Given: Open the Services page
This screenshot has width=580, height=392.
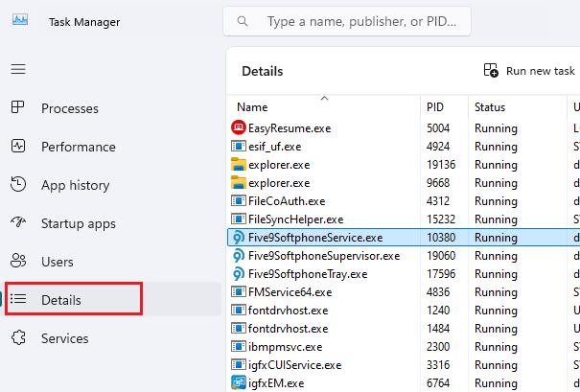Looking at the screenshot, I should point(65,338).
